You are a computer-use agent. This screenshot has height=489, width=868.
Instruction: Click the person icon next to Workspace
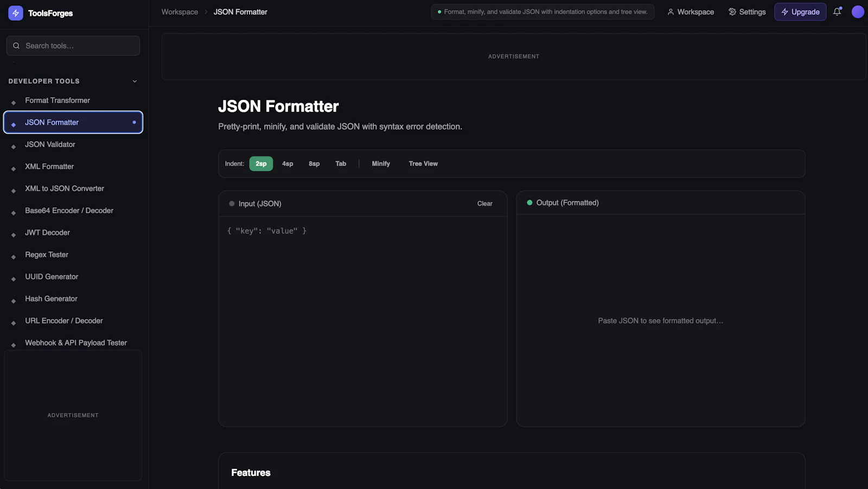pos(671,12)
